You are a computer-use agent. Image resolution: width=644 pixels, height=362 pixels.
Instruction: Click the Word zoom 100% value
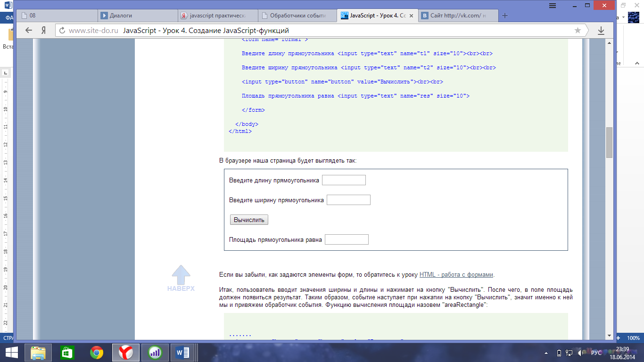[633, 338]
